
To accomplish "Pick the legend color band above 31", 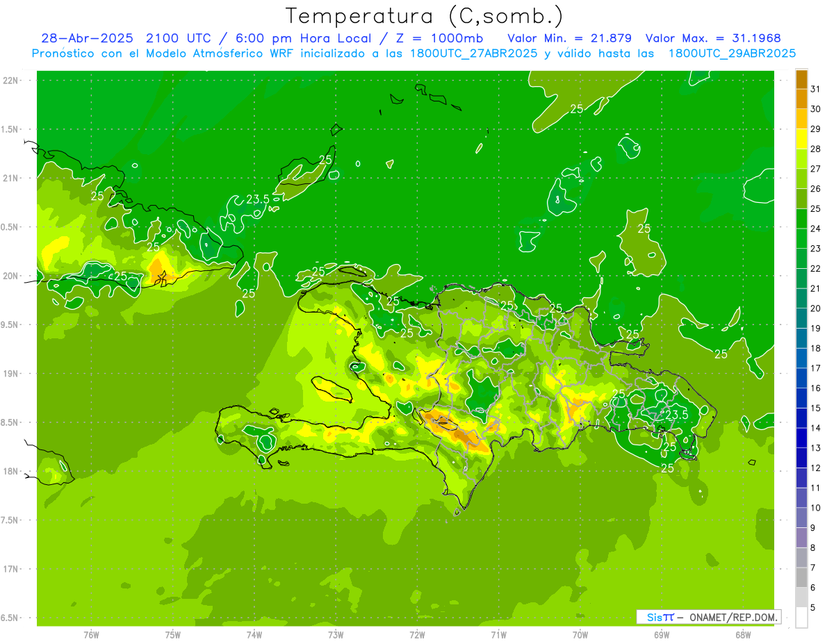I will click(x=801, y=79).
